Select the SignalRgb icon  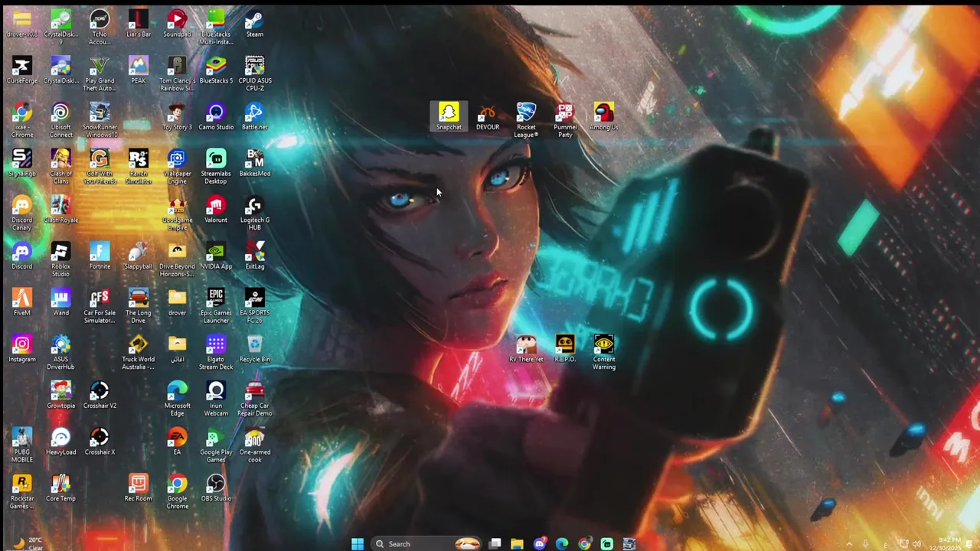(x=21, y=163)
